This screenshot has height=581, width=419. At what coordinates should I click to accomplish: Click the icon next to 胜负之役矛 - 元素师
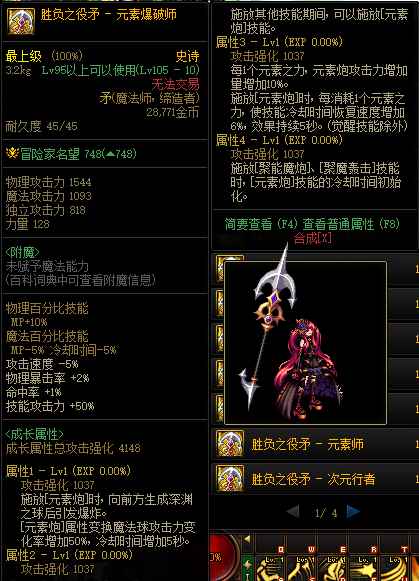click(230, 443)
